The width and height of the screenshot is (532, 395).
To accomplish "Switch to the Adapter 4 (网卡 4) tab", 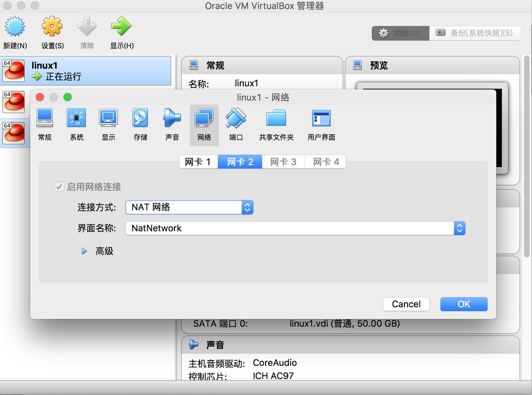I will tap(325, 162).
